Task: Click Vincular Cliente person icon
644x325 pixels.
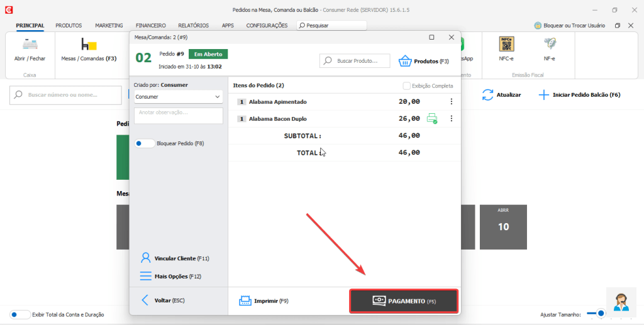Action: (146, 258)
